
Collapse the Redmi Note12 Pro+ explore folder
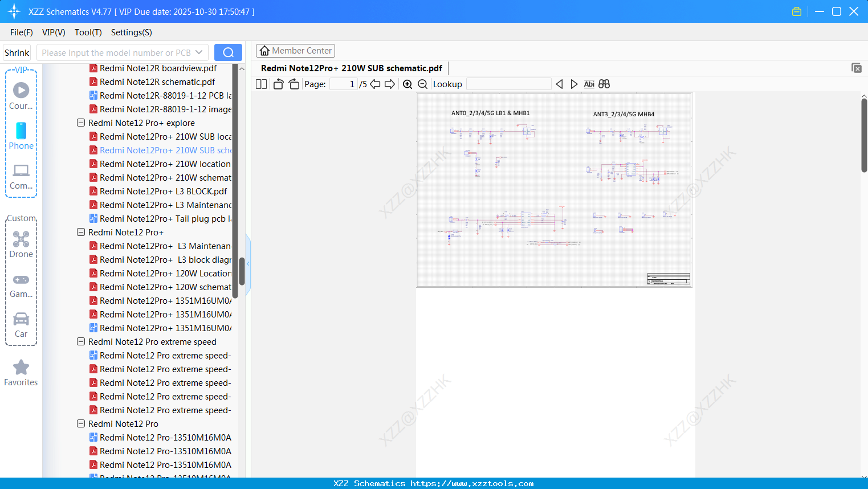(x=81, y=123)
